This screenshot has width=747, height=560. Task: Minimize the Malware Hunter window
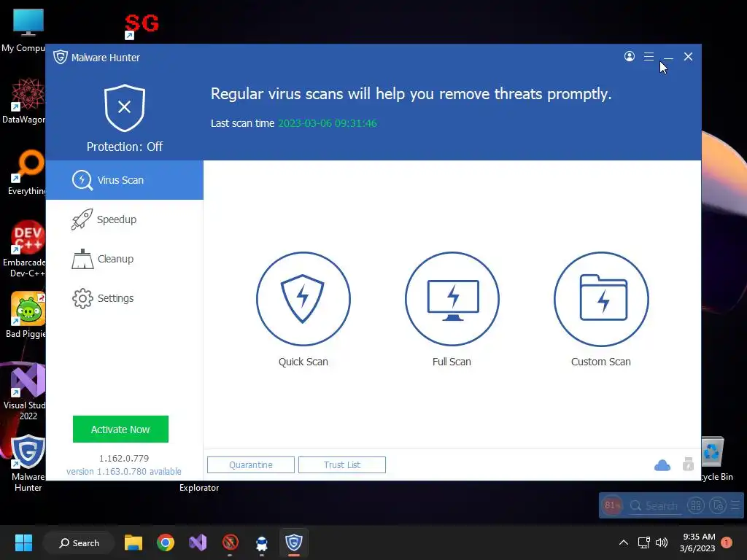pyautogui.click(x=668, y=57)
